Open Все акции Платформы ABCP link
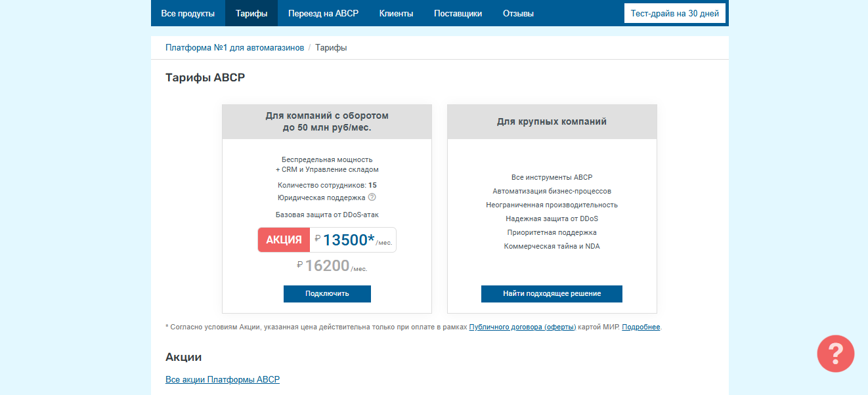Viewport: 868px width, 395px height. [x=223, y=379]
